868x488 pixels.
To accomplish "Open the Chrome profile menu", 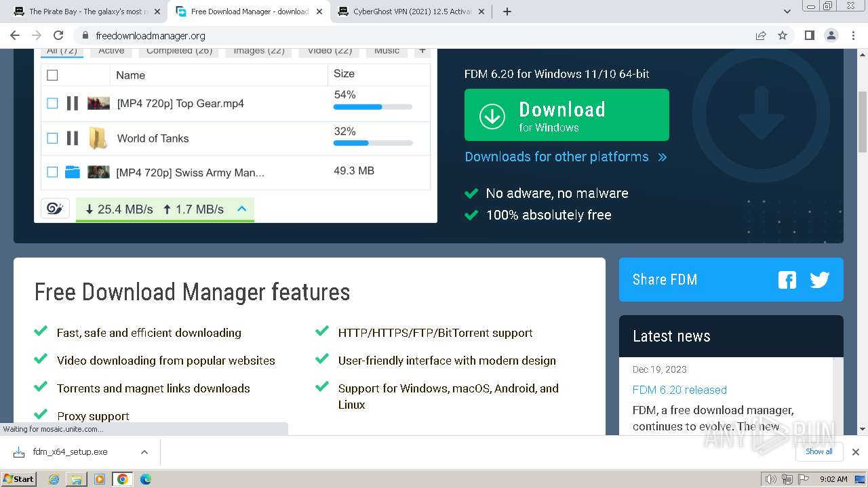I will (831, 35).
